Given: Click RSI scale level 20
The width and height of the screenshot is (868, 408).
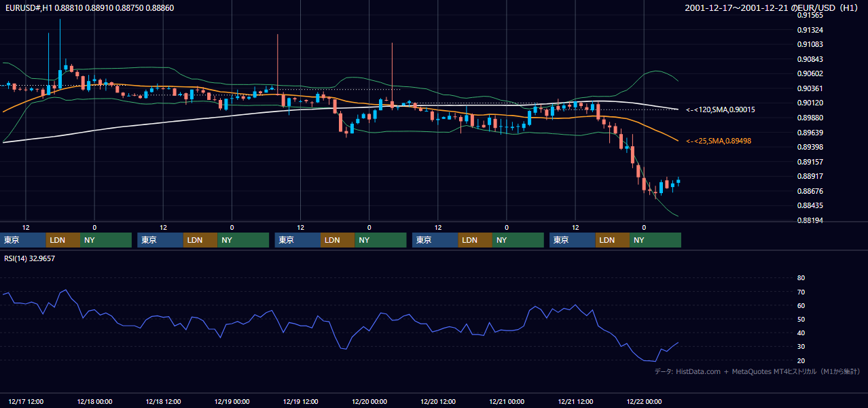Looking at the screenshot, I should 801,360.
